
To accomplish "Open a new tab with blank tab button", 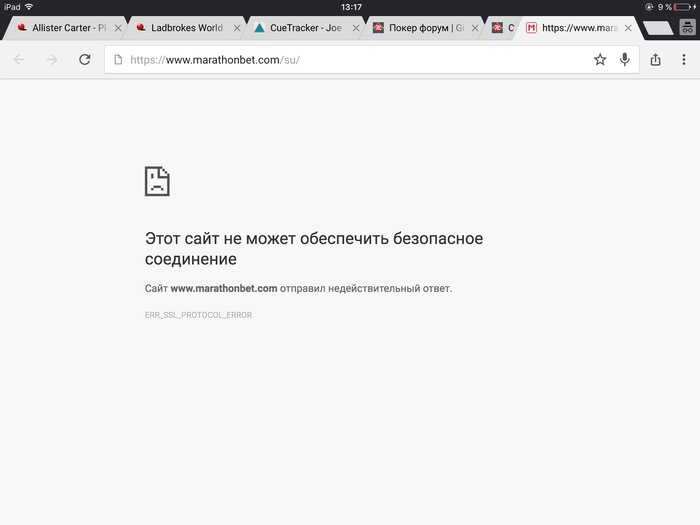I will click(x=658, y=28).
